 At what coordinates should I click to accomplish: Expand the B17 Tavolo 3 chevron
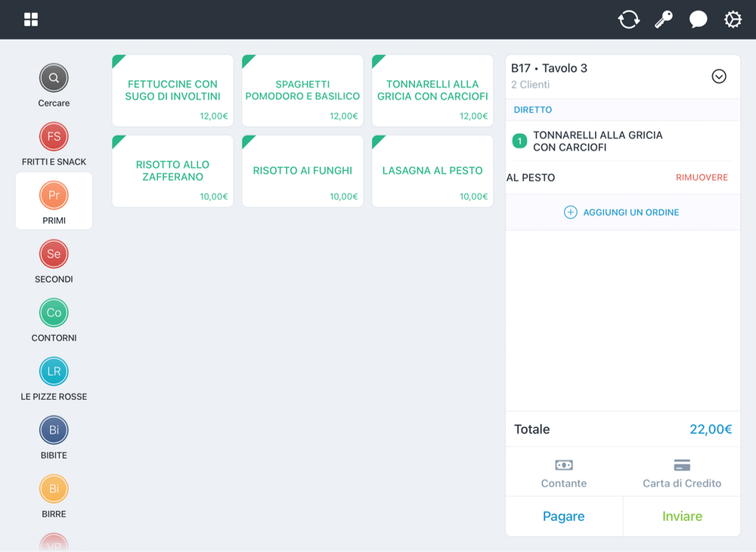click(x=719, y=76)
